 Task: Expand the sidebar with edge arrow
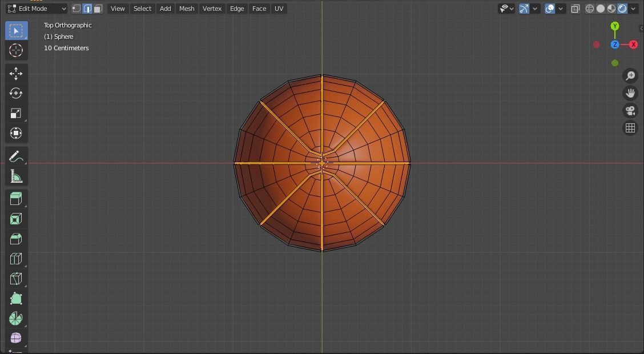(641, 29)
